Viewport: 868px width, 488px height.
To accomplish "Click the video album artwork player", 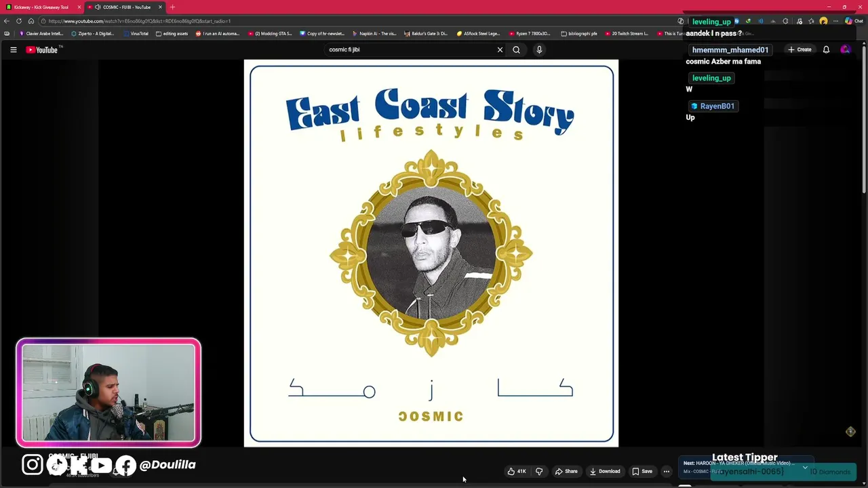I will 431,253.
